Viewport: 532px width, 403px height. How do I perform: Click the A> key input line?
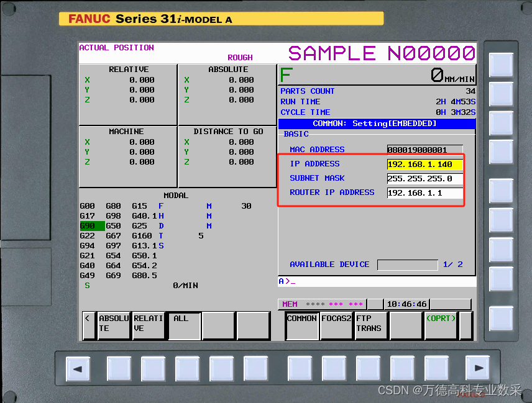[x=377, y=281]
